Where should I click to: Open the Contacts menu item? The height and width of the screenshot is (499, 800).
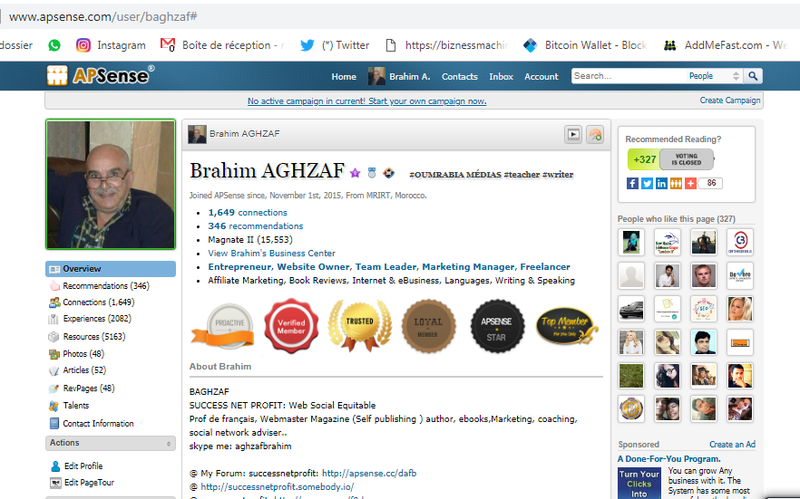(460, 77)
